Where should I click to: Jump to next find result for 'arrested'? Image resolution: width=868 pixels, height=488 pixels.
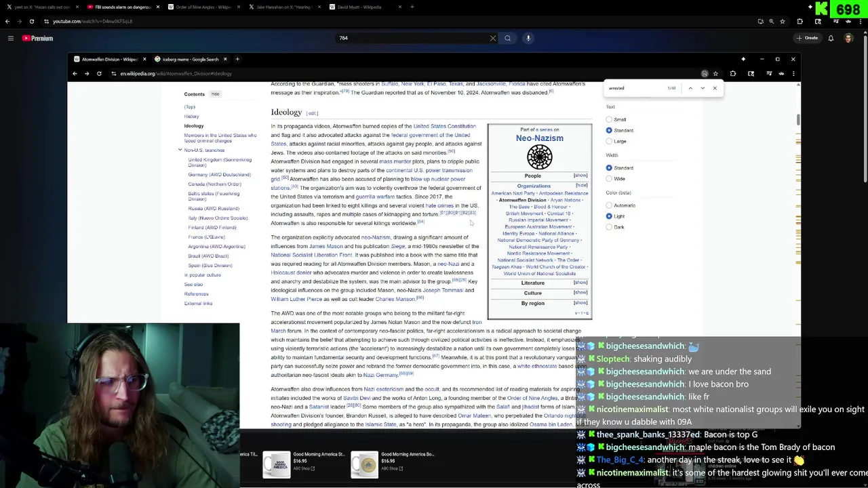coord(703,88)
